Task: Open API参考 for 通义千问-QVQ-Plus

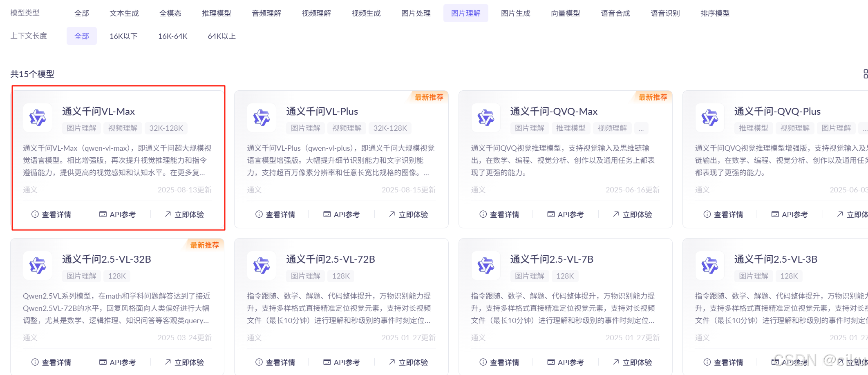Action: 790,214
